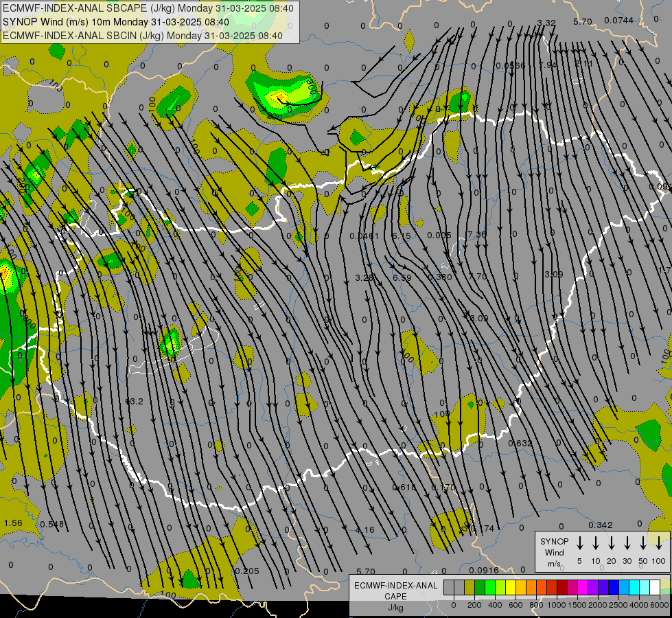Click the 6000 tick label on the CAPE scale

660,605
